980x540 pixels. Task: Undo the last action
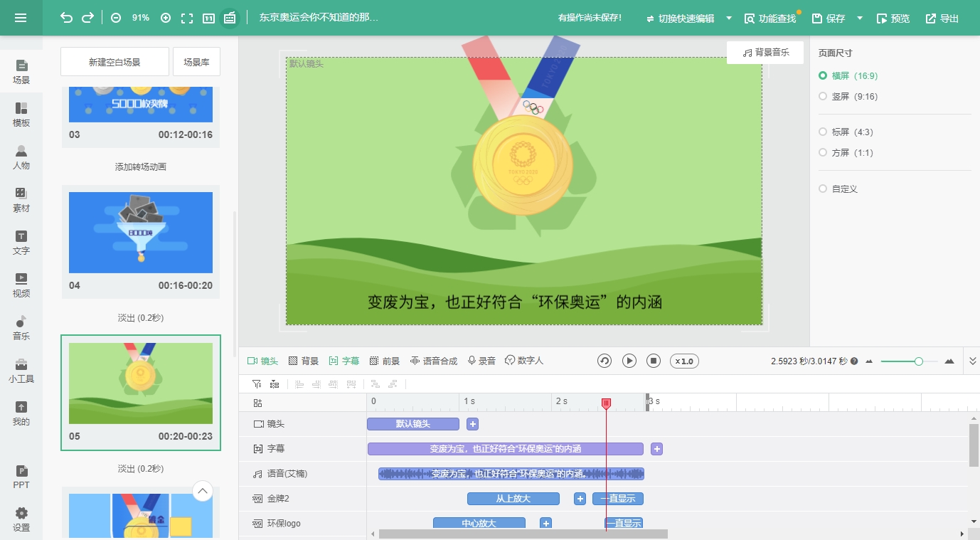(66, 18)
